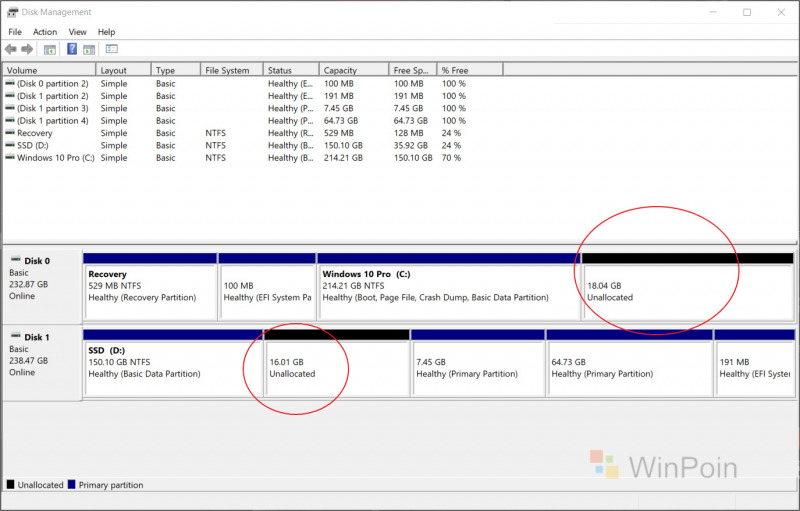This screenshot has width=800, height=511.
Task: Click the Show/Hide Console Tree toolbar icon
Action: tap(49, 49)
